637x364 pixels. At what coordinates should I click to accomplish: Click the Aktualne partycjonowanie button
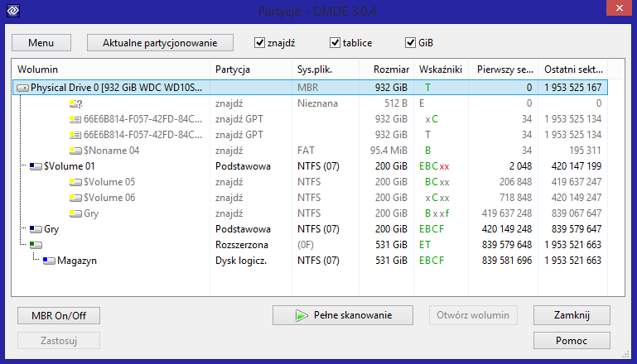[160, 43]
